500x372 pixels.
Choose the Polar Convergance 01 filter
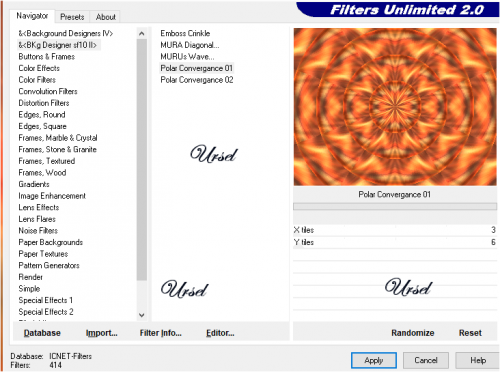(196, 68)
